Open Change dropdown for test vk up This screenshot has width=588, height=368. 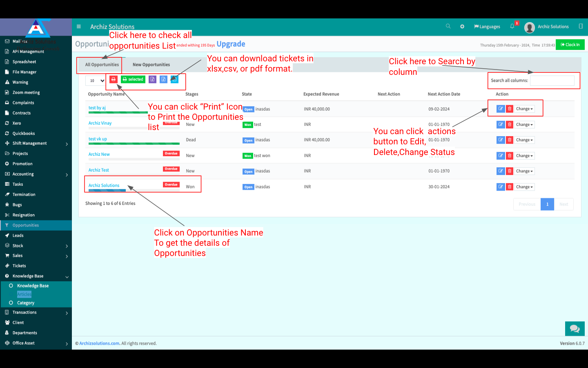(524, 140)
